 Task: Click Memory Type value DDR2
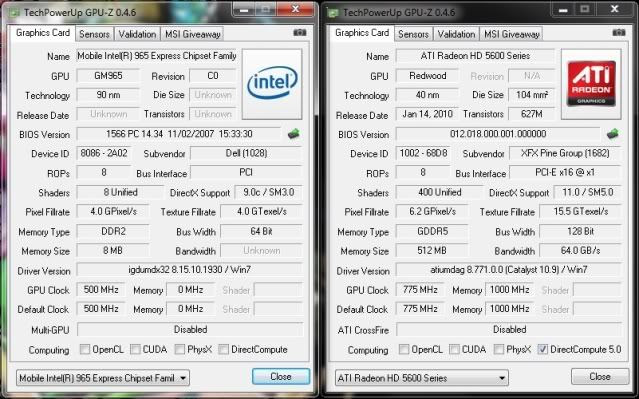113,231
